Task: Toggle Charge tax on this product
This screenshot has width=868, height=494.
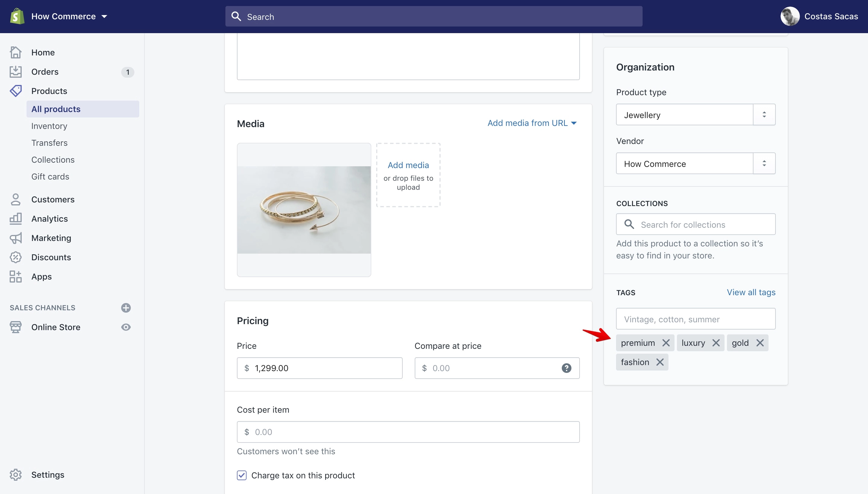Action: (x=242, y=475)
